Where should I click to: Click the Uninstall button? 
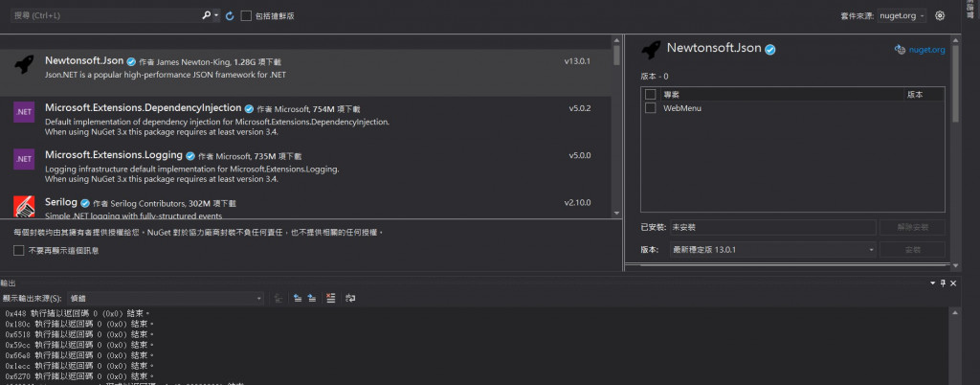coord(912,228)
